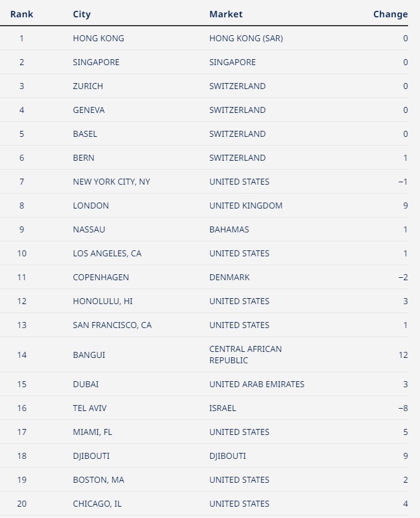Screen dimensions: 420x518
Task: Click the GENEVA city entry
Action: point(88,110)
